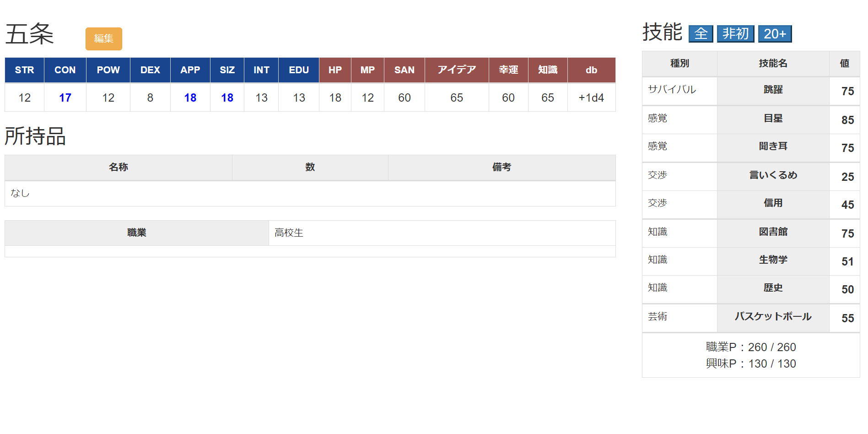Viewport: 868px width, 434px height.
Task: Click the 職業P points summary
Action: (750, 347)
